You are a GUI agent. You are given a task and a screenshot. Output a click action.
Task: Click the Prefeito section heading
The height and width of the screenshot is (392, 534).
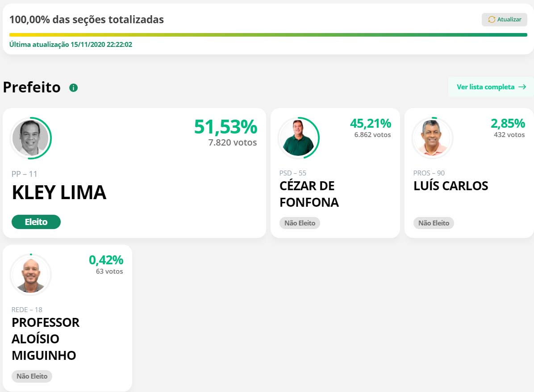click(x=32, y=87)
